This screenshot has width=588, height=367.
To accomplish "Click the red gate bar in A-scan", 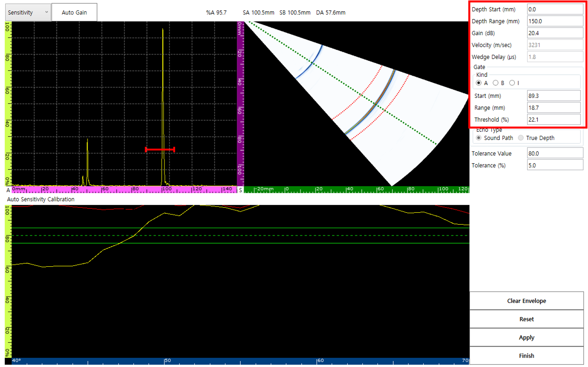I will [x=160, y=149].
